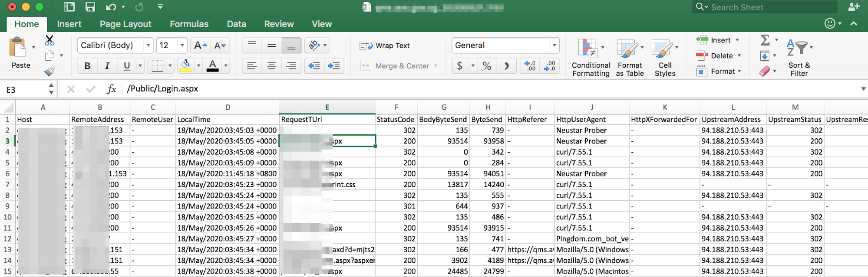Screen dimensions: 868x277
Task: Toggle Wrap Text for the cell
Action: (x=385, y=46)
